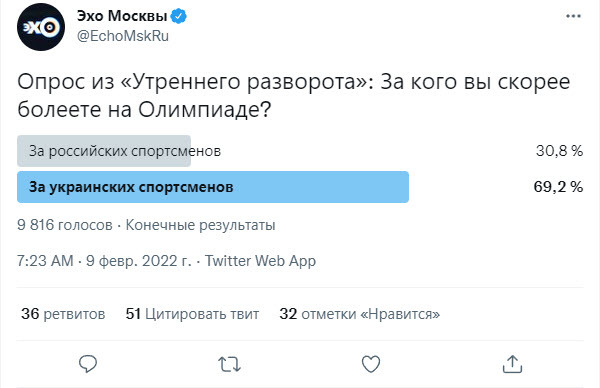
Task: Click the 69,2 % poll result
Action: (x=558, y=187)
